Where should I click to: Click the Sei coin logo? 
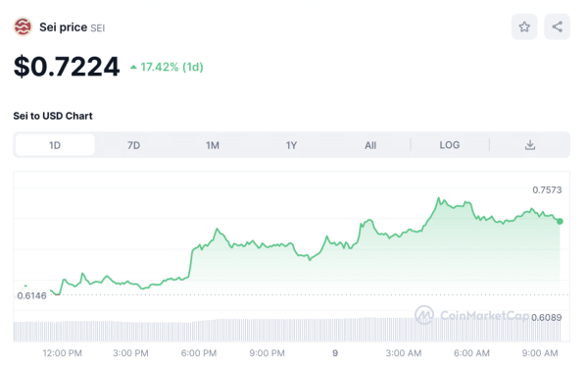[23, 27]
